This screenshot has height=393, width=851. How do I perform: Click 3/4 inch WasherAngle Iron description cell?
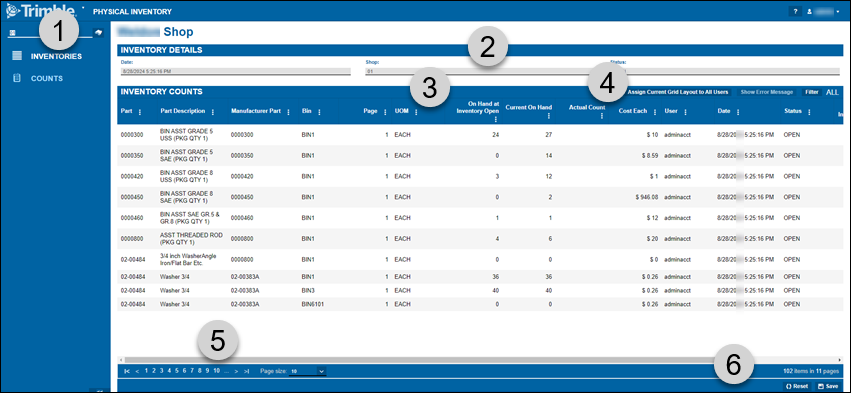tap(189, 259)
